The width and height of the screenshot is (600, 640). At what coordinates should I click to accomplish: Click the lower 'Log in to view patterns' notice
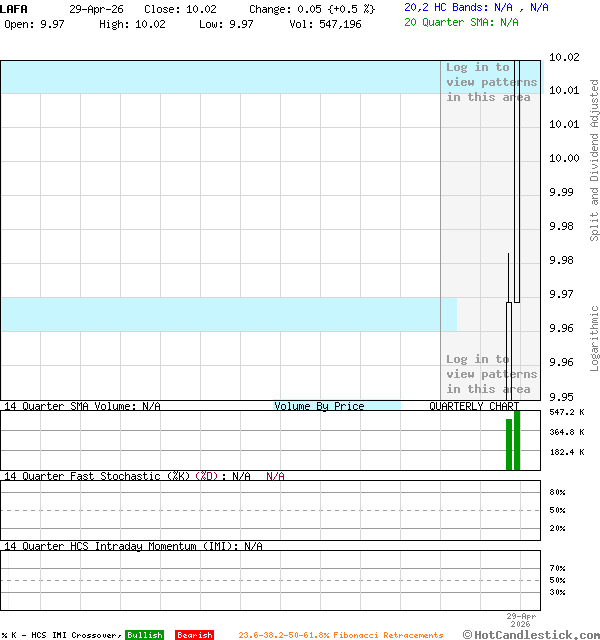[491, 374]
